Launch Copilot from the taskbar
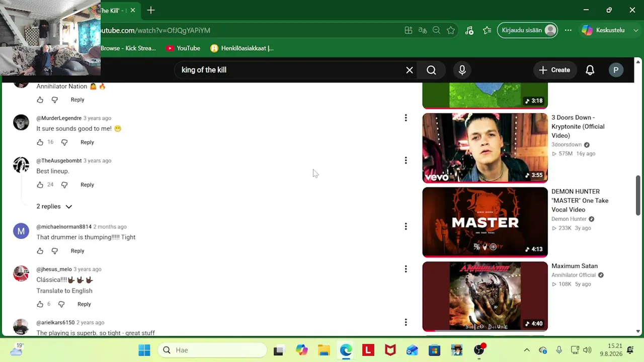The height and width of the screenshot is (362, 644). pyautogui.click(x=302, y=350)
